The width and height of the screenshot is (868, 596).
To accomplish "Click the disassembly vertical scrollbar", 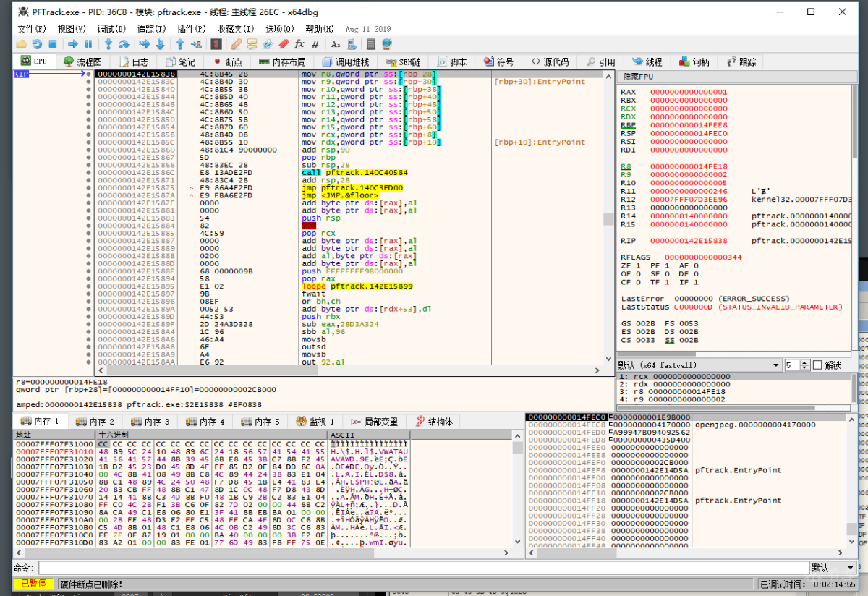I will (609, 217).
